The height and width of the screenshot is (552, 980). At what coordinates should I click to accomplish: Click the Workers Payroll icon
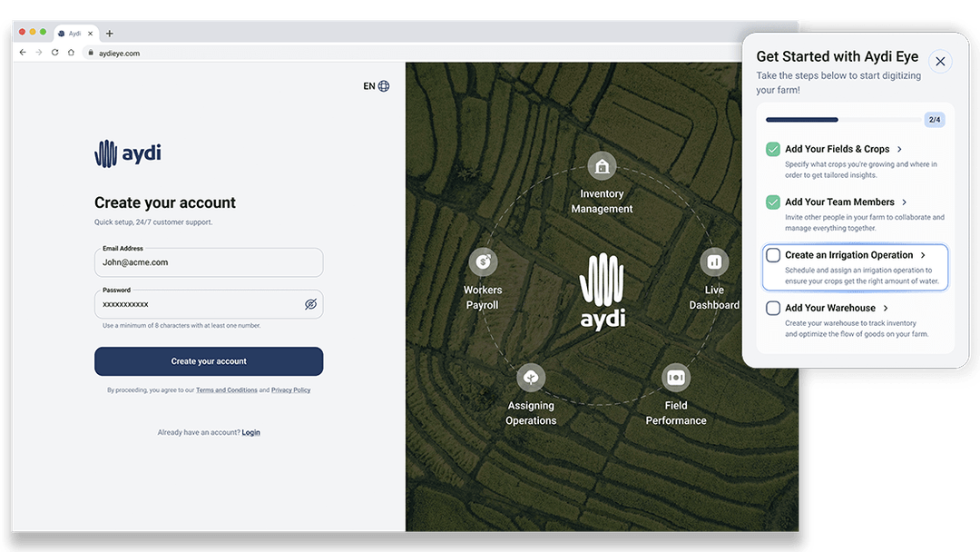pos(483,262)
